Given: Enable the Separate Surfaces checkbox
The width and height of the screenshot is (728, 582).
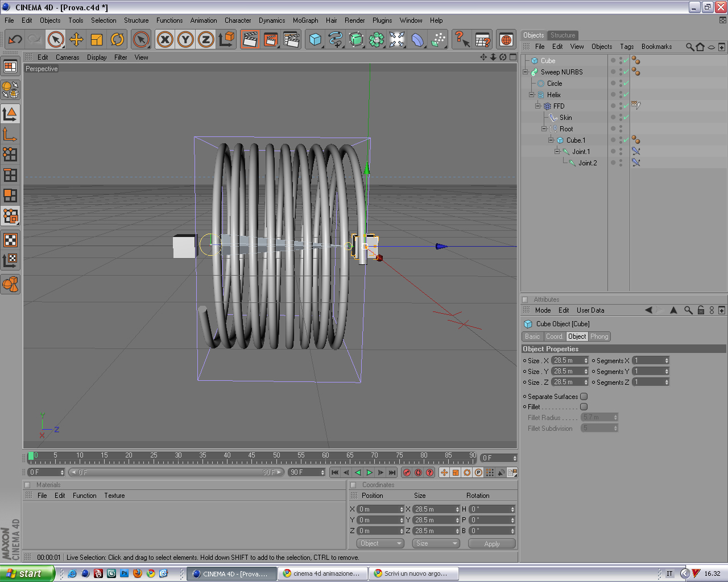Looking at the screenshot, I should click(584, 397).
